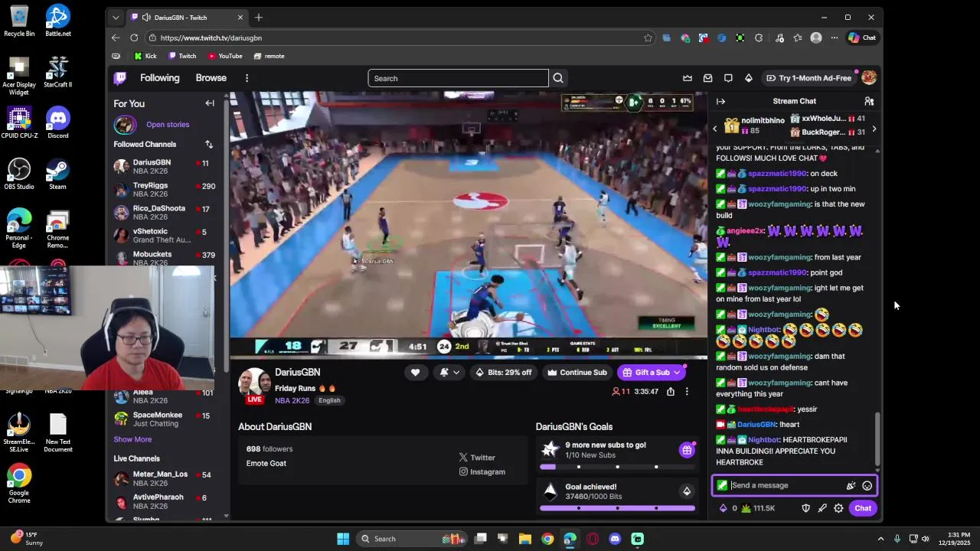
Task: Open X Twitter link
Action: 477,458
